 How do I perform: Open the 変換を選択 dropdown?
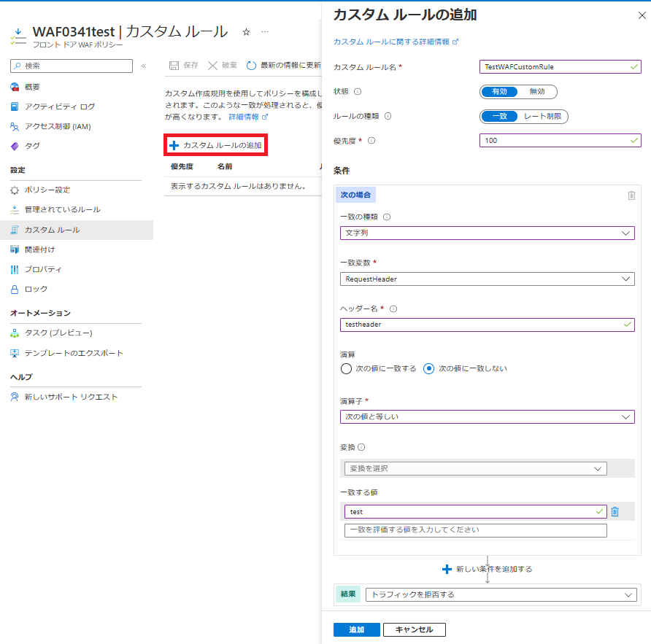click(475, 468)
